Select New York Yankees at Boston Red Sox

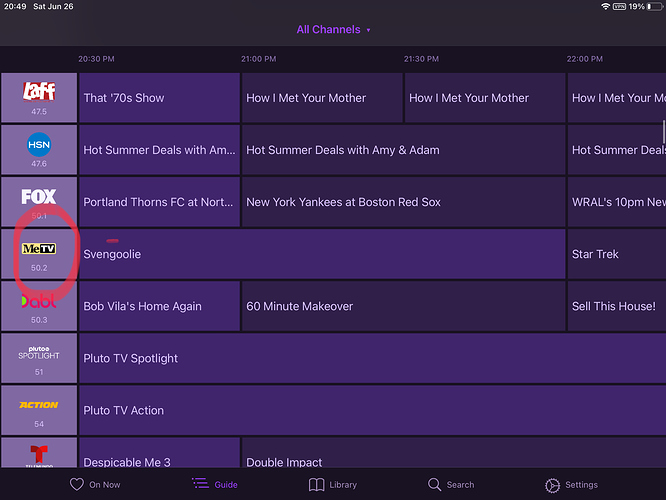click(403, 202)
